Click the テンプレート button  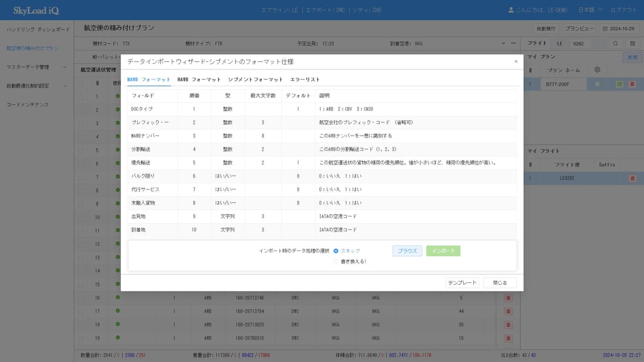click(462, 283)
